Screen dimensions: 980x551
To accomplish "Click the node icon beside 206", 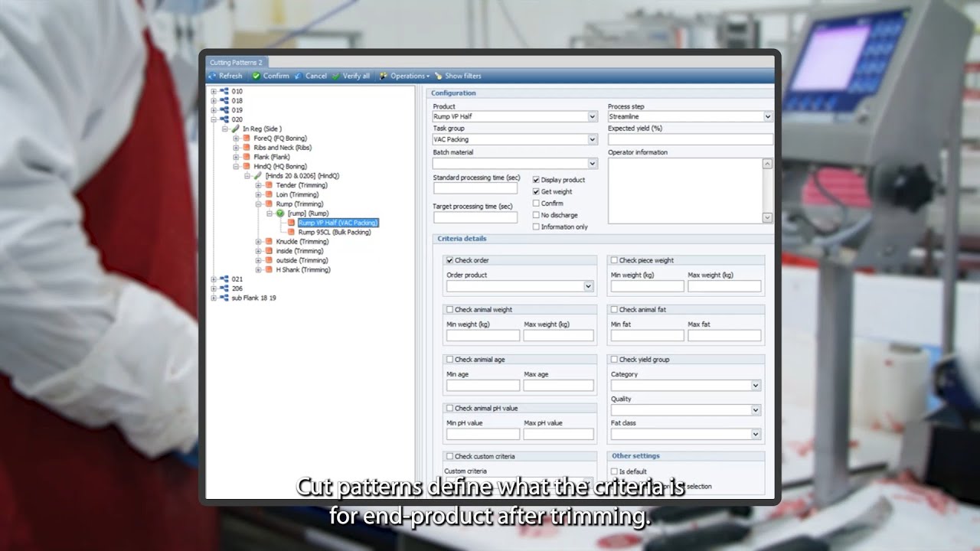I will click(x=224, y=289).
